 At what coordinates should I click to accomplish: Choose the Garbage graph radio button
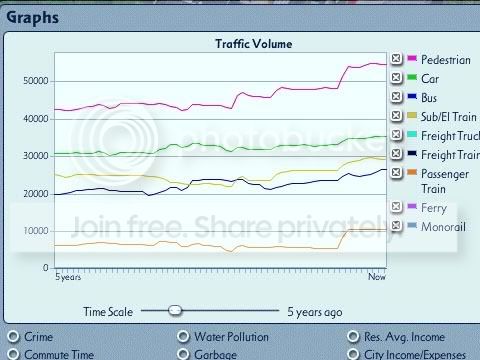[x=183, y=354]
